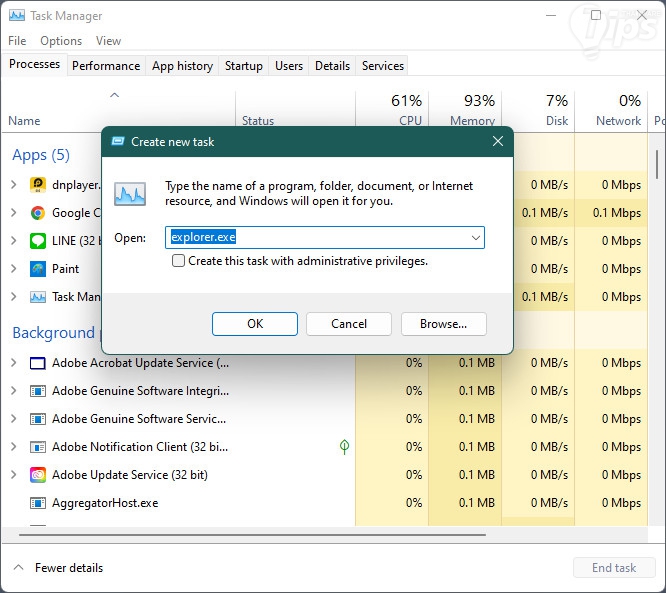The height and width of the screenshot is (593, 666).
Task: Click the vertical scrollbar thumb
Action: click(x=656, y=164)
